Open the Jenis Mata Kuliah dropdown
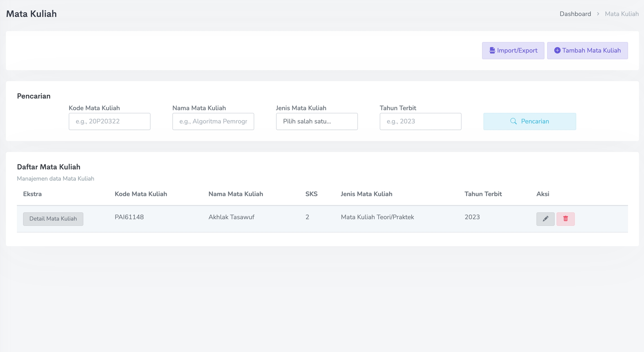644x352 pixels. (x=317, y=121)
